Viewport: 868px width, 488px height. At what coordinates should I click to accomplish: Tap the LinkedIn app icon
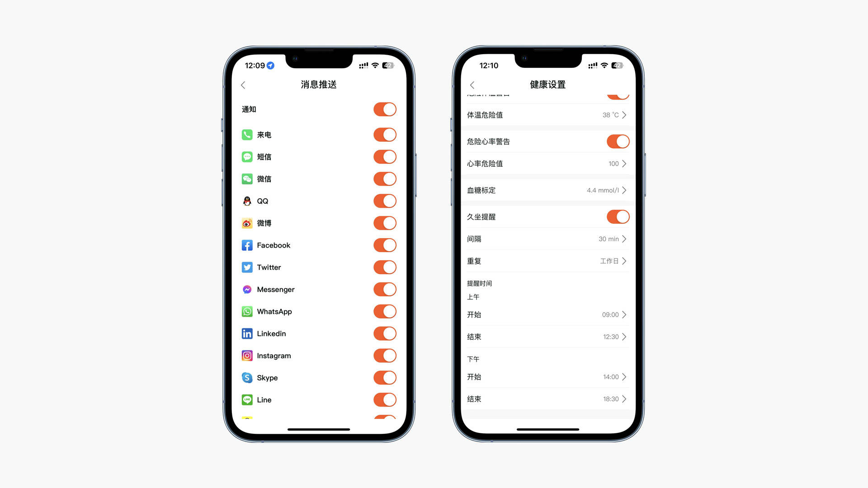(246, 333)
